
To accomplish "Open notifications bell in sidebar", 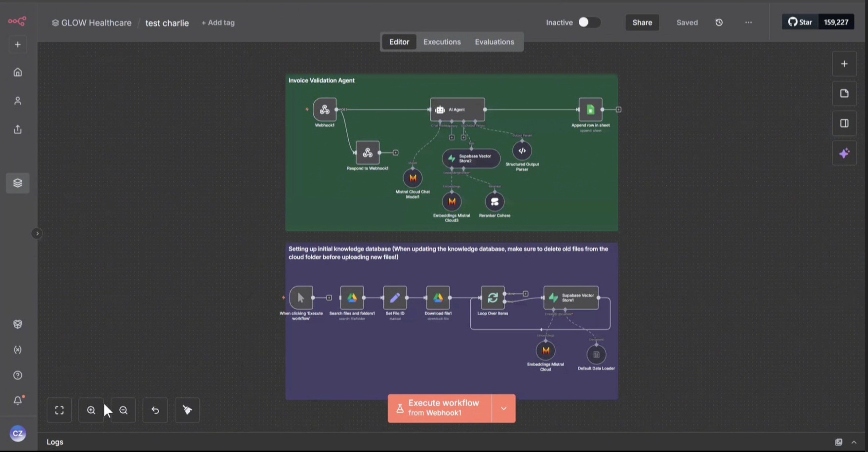I will 18,400.
